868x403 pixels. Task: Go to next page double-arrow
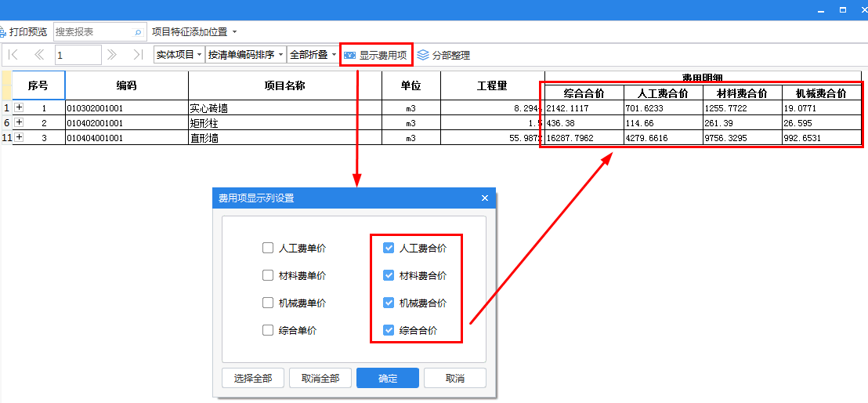pos(112,55)
